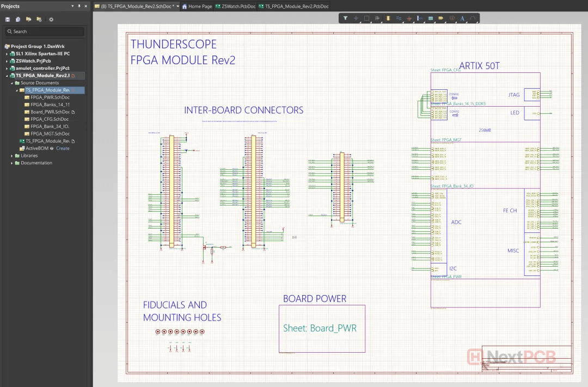Choose the Place Part component icon
588x387 pixels.
[x=388, y=18]
